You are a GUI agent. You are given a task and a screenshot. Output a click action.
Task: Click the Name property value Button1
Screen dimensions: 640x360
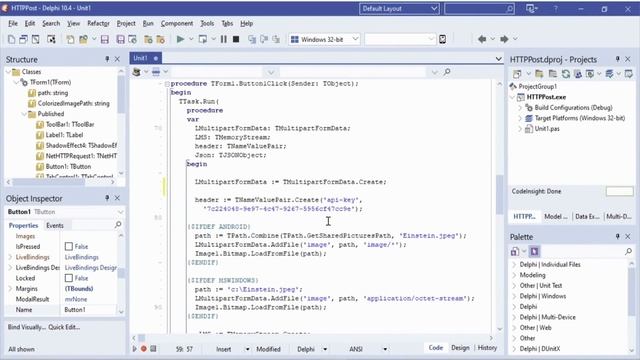tap(75, 310)
